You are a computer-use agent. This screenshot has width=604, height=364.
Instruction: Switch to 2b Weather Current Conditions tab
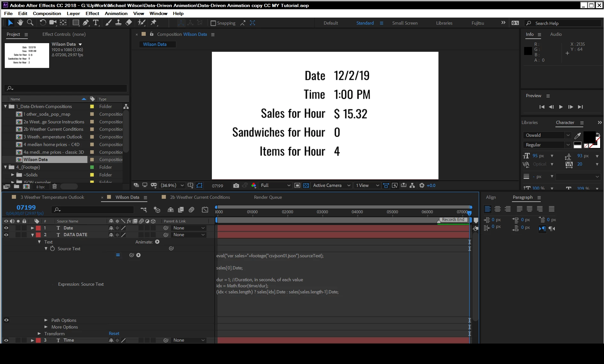pyautogui.click(x=200, y=197)
